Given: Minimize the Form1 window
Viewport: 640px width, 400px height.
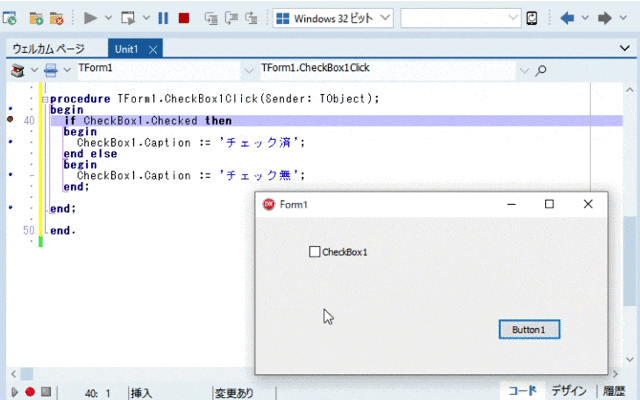Looking at the screenshot, I should point(511,204).
